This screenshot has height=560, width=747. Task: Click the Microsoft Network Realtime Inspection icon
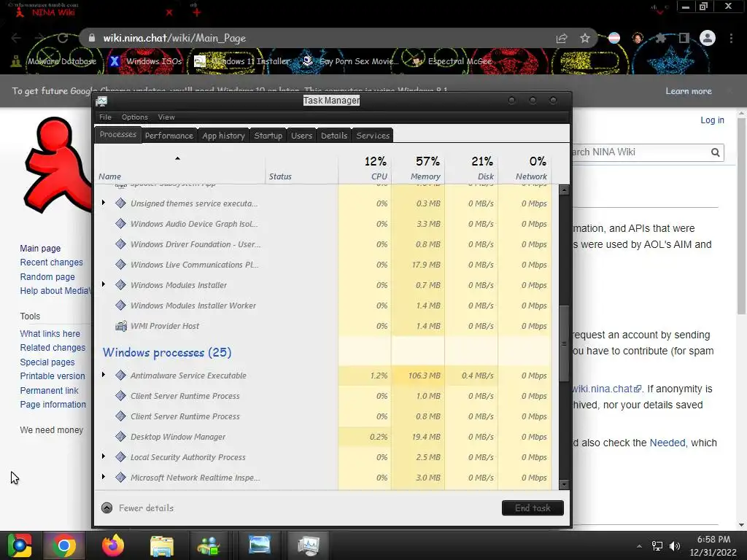pos(120,477)
